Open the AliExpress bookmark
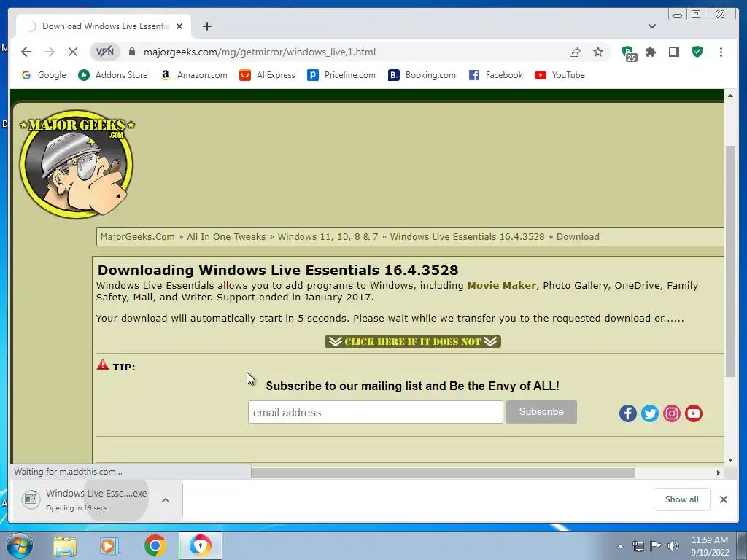Screen dimensions: 747x560 267,75
